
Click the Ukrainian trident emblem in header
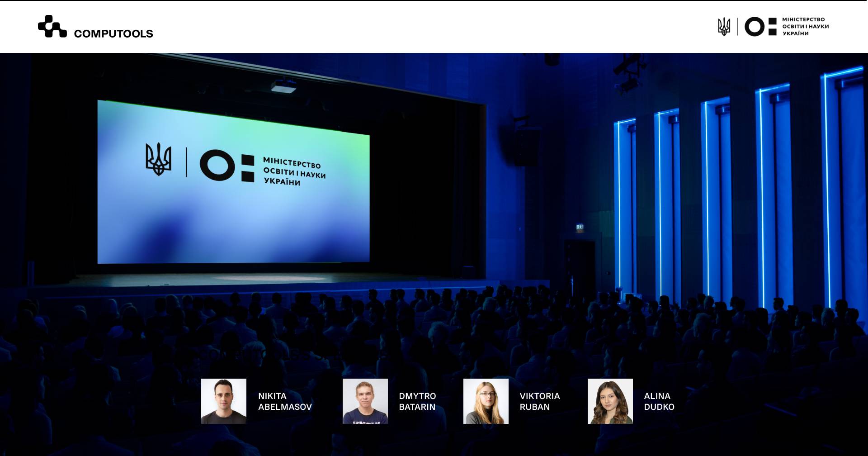pyautogui.click(x=724, y=27)
